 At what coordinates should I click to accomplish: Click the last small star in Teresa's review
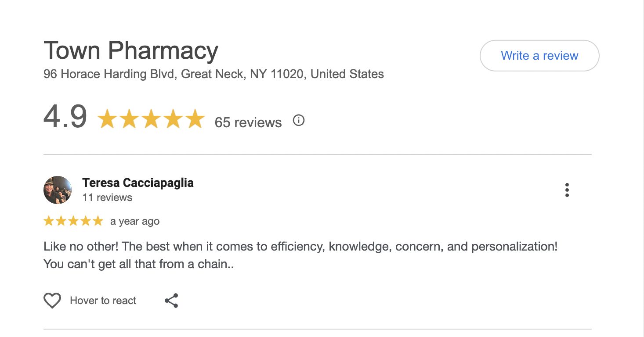pos(98,221)
